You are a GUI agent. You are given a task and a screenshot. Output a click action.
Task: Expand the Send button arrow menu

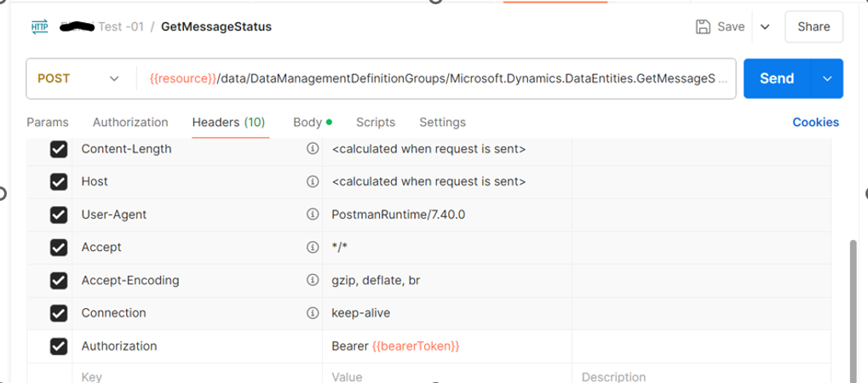[826, 78]
